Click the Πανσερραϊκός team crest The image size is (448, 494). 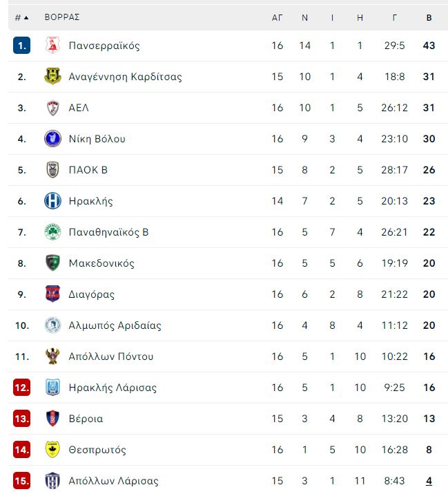point(52,46)
